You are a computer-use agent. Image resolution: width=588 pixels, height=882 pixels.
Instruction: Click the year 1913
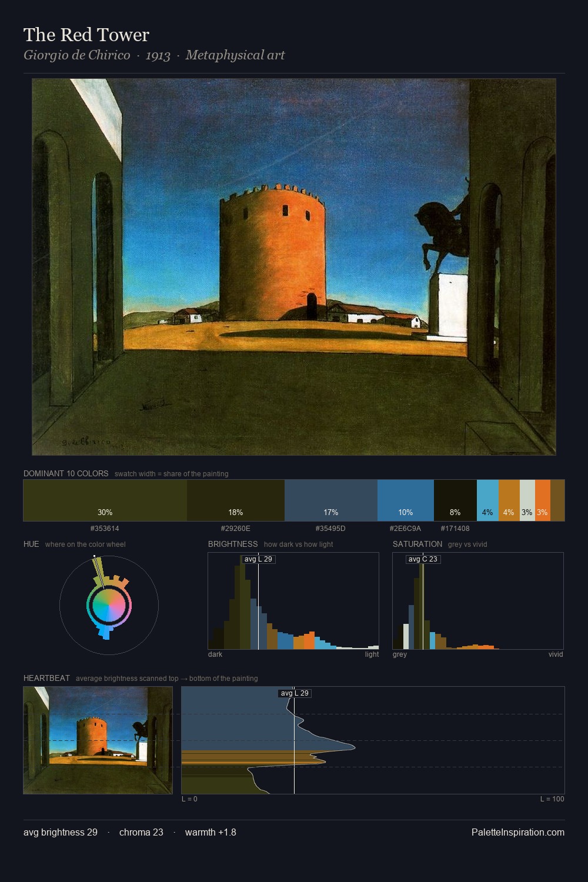[158, 55]
